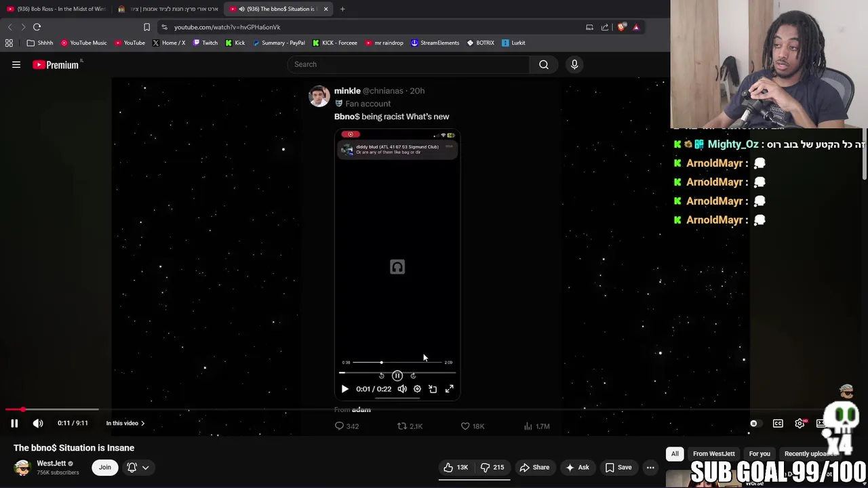Image resolution: width=868 pixels, height=488 pixels.
Task: Open more actions three-dot menu
Action: (650, 467)
